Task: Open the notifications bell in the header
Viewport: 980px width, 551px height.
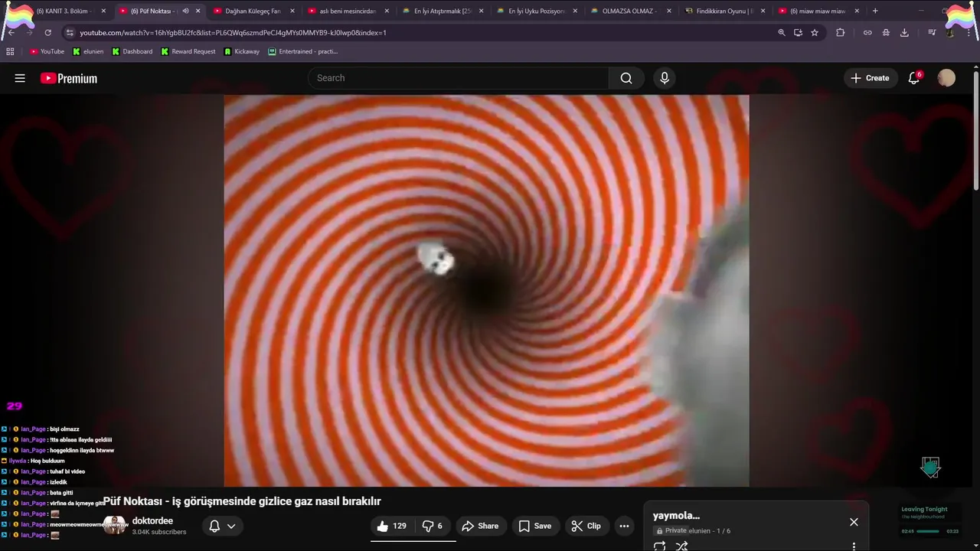Action: pyautogui.click(x=913, y=78)
